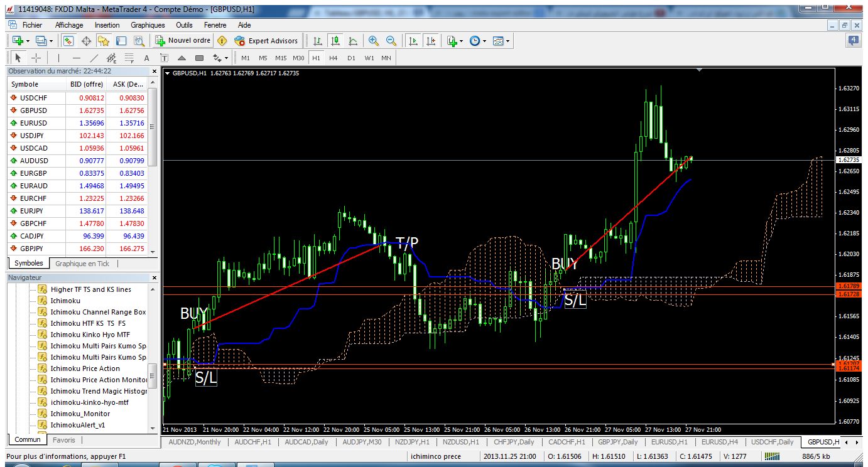Switch to M1 timeframe
The height and width of the screenshot is (467, 868).
pos(246,58)
